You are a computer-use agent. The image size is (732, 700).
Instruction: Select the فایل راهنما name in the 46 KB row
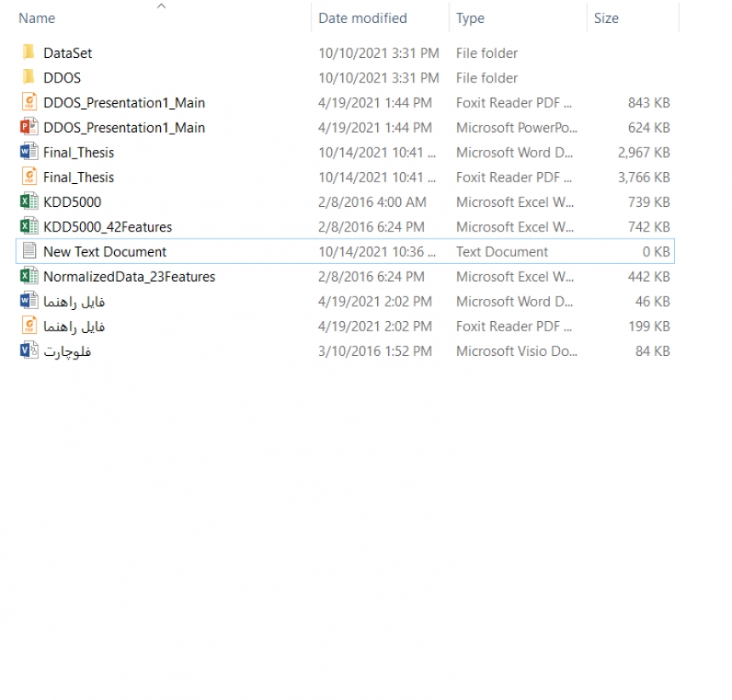point(74,301)
